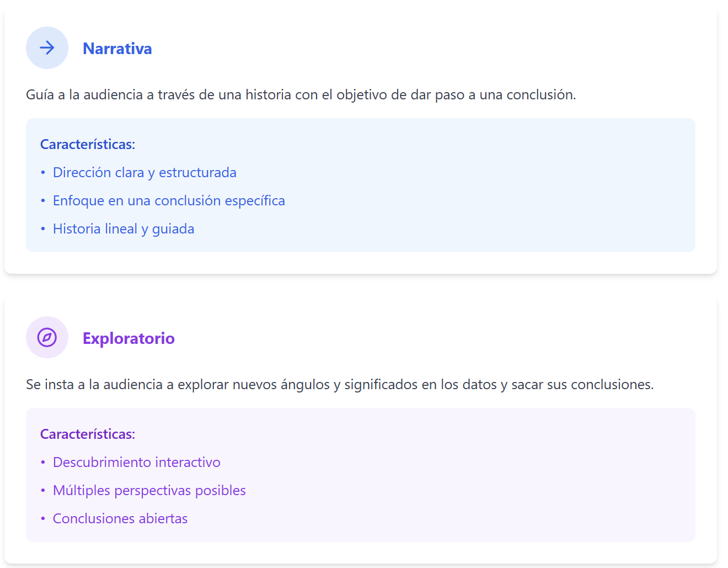
Task: Click the bullet dot before 'Dirección clara'
Action: [43, 173]
